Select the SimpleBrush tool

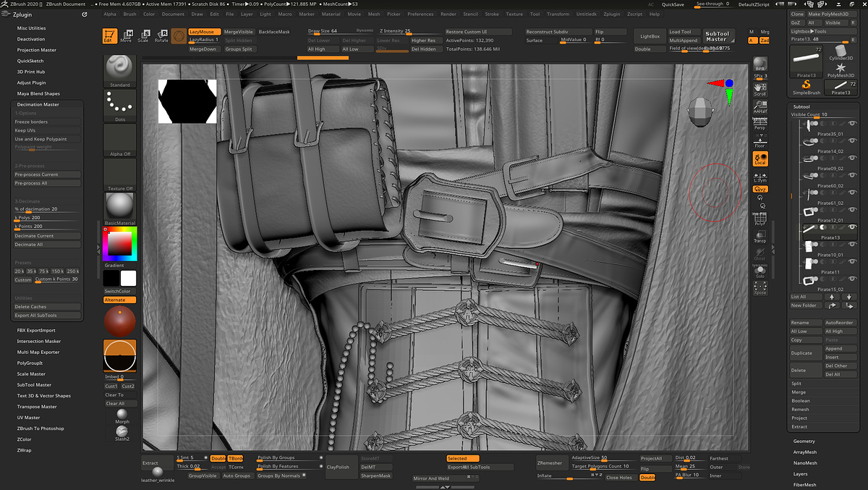pyautogui.click(x=806, y=88)
